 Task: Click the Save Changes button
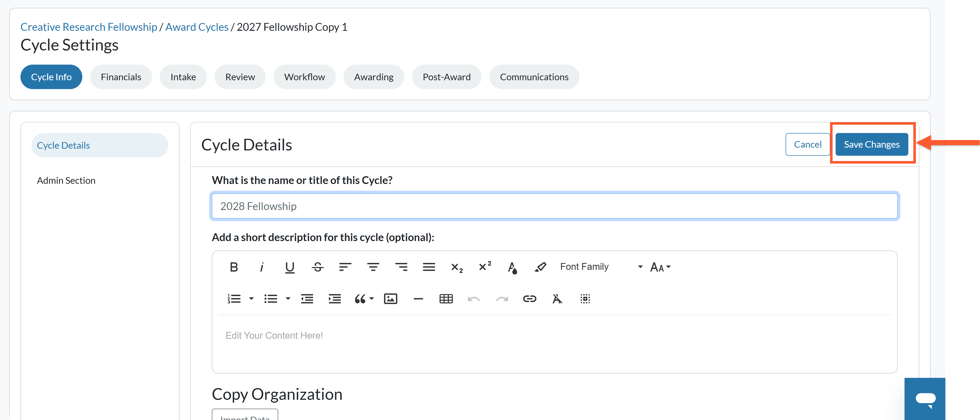(x=872, y=145)
